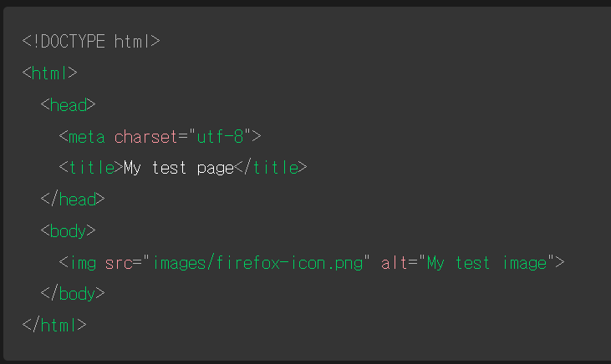Click the meta tag name
This screenshot has width=611, height=364.
pos(86,136)
